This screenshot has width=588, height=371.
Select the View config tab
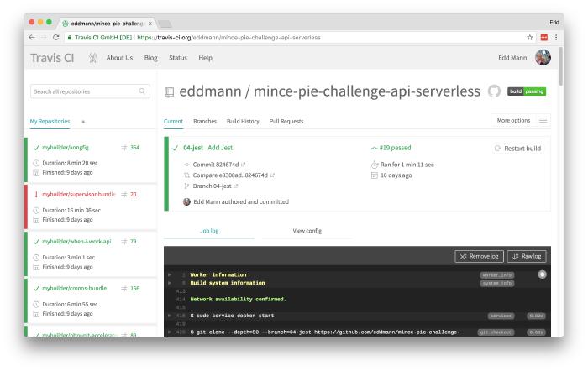[x=307, y=231]
